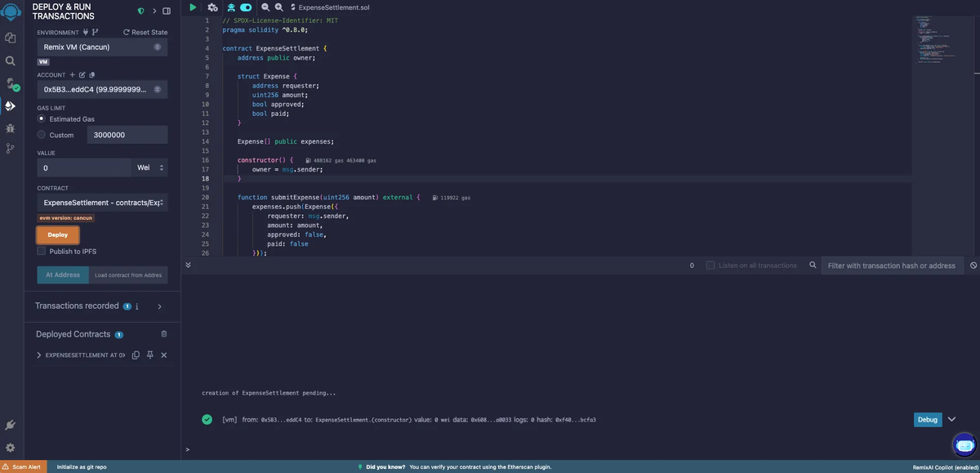
Task: Select Estimated Gas radio option
Action: (x=42, y=118)
